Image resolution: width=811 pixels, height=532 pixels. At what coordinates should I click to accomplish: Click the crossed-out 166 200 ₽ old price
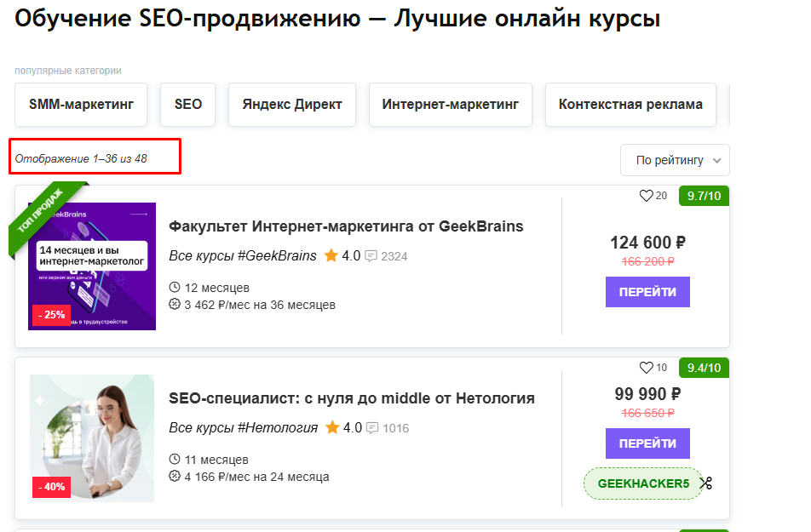647,261
